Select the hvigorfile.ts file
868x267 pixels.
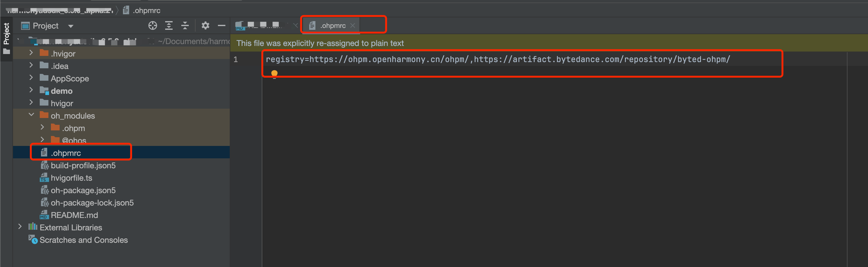pos(71,178)
